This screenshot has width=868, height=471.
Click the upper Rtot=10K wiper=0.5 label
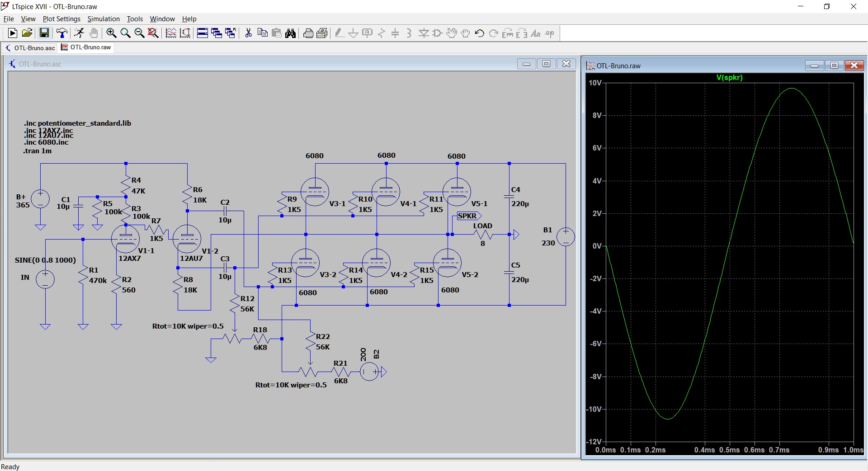click(188, 326)
